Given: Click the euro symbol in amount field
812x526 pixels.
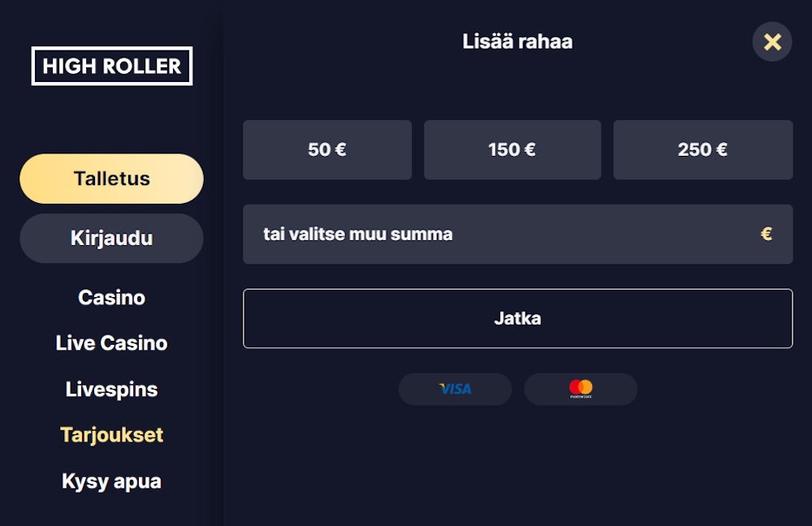Looking at the screenshot, I should pos(765,235).
